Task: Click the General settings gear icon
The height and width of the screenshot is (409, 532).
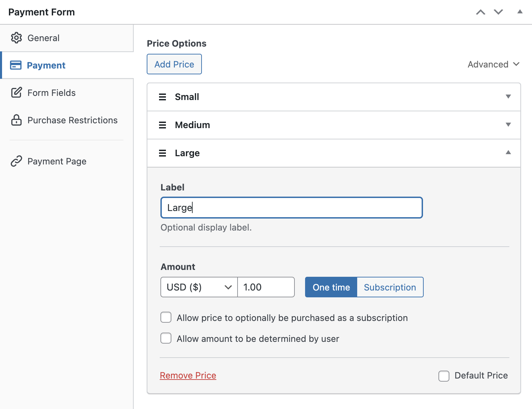Action: tap(16, 38)
